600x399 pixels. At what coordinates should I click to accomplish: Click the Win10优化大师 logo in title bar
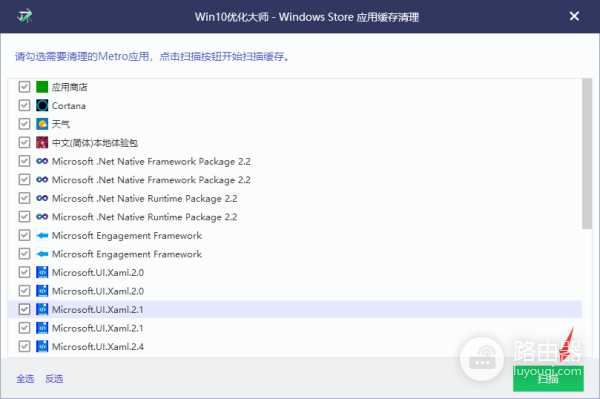[x=25, y=16]
